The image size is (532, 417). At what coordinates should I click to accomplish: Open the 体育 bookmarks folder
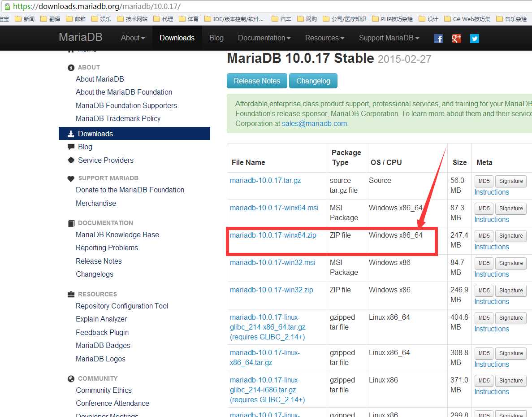coord(189,19)
